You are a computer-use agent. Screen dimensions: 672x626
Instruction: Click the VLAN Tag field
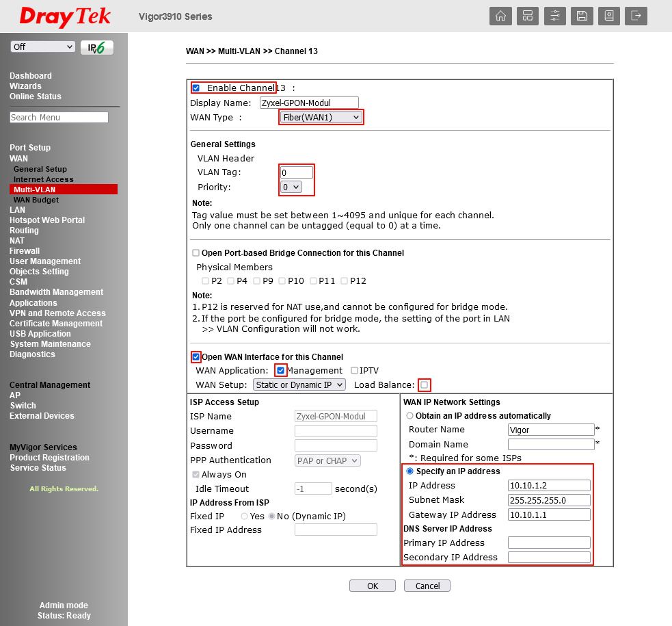click(x=297, y=172)
